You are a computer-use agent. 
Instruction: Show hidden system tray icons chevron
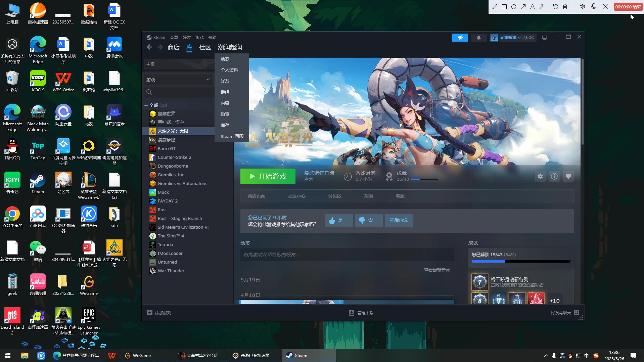pos(546,355)
